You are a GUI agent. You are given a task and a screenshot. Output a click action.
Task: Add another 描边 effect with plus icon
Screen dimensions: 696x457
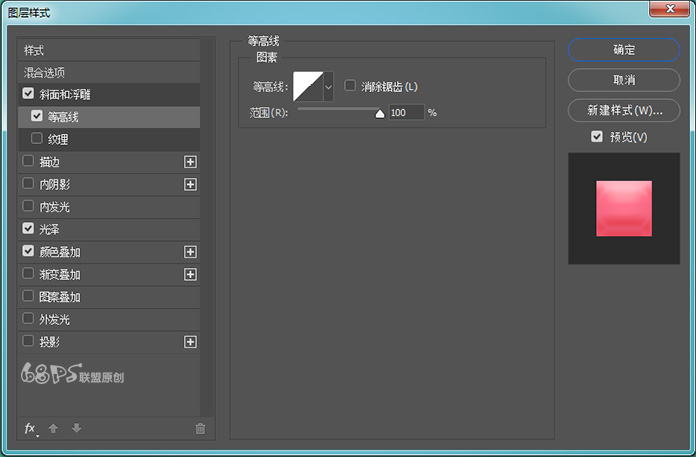[190, 162]
